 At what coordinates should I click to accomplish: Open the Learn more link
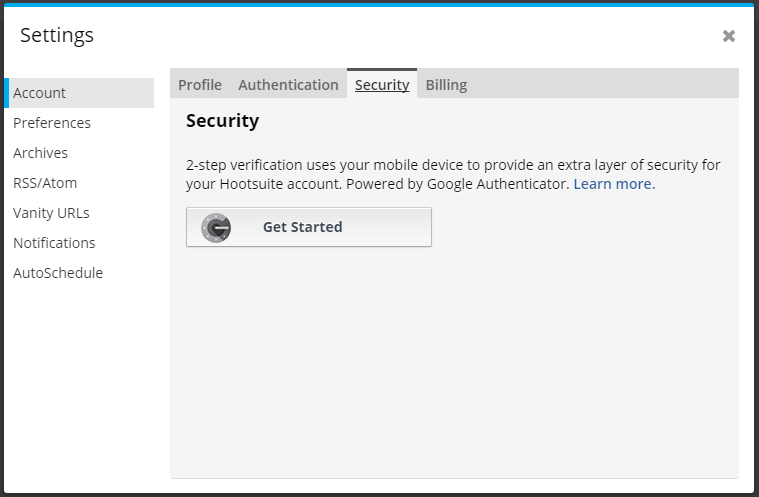click(x=614, y=184)
